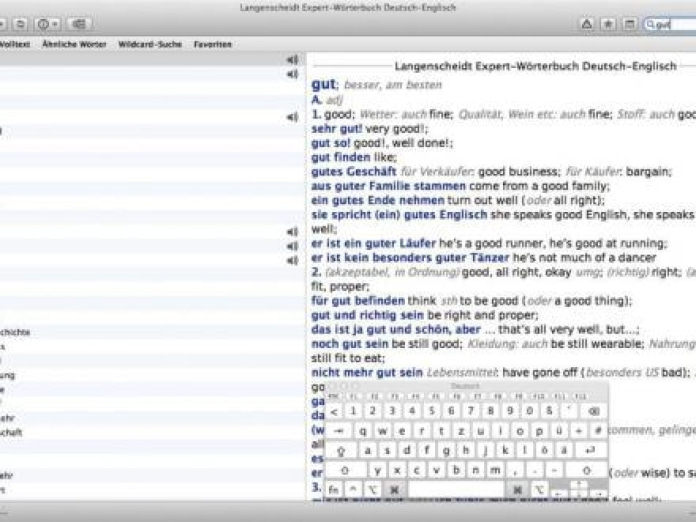This screenshot has height=522, width=696.
Task: Click the 'g' key on the keyboard viewer
Action: pyautogui.click(x=446, y=451)
